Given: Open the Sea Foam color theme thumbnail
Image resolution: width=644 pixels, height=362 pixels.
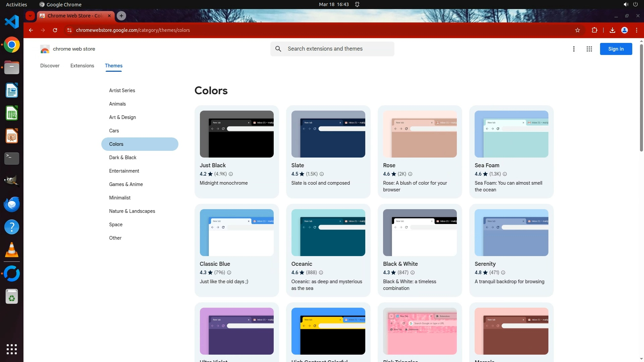Looking at the screenshot, I should point(511,134).
